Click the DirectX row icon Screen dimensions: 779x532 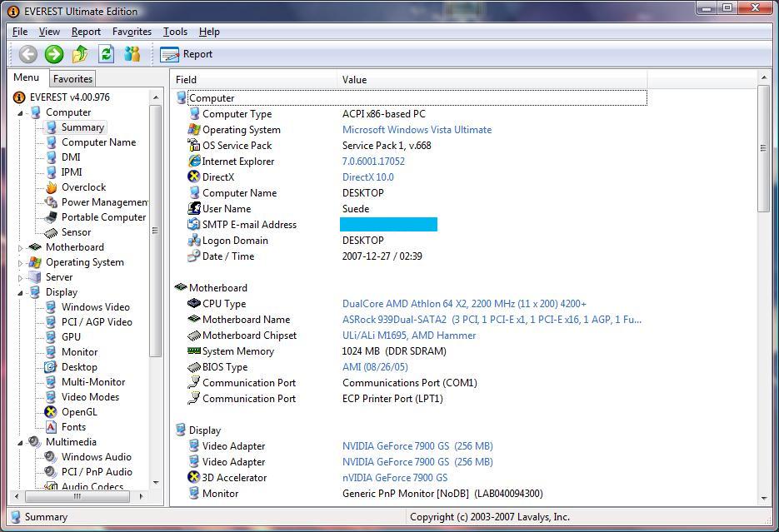[x=194, y=177]
